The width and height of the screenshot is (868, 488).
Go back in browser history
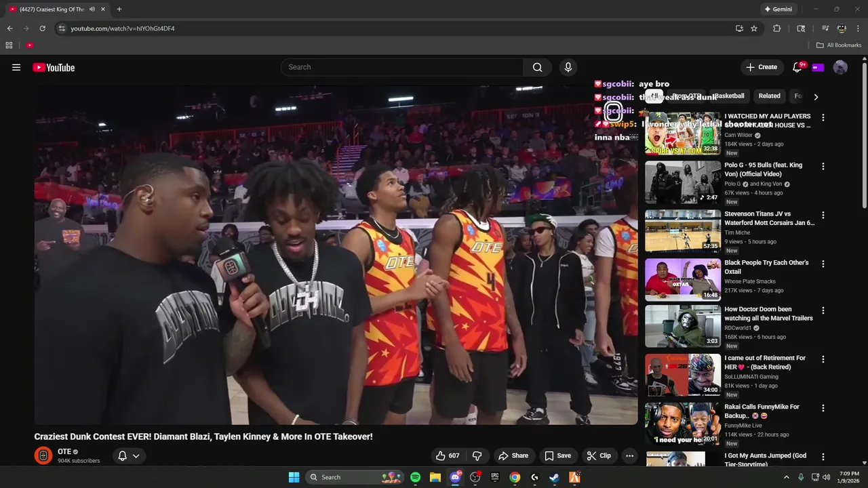point(9,28)
